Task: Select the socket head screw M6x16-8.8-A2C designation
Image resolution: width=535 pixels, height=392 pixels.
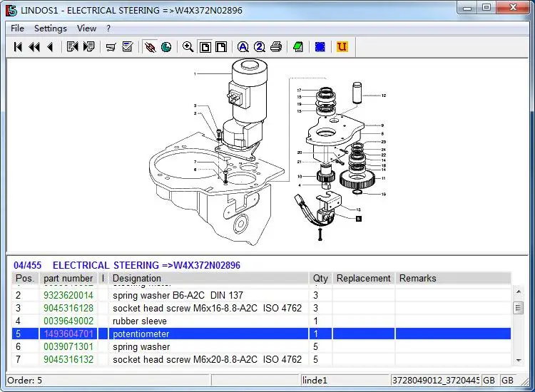Action: (207, 308)
